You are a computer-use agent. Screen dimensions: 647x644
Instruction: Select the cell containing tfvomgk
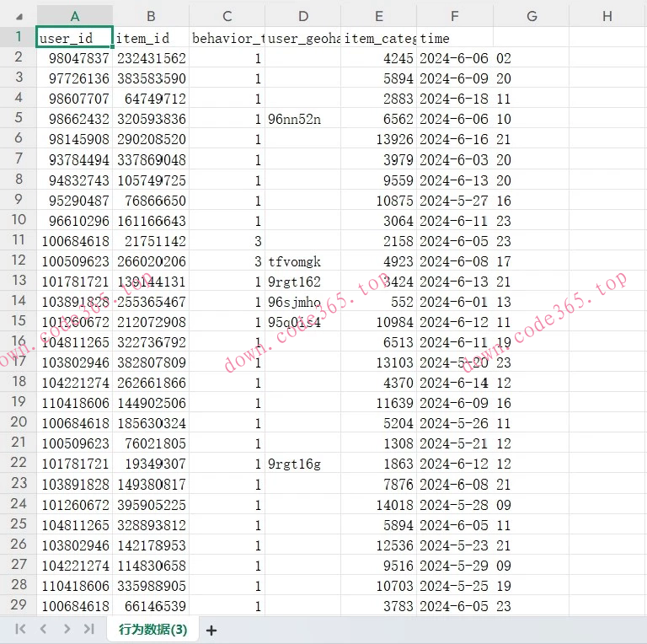302,260
